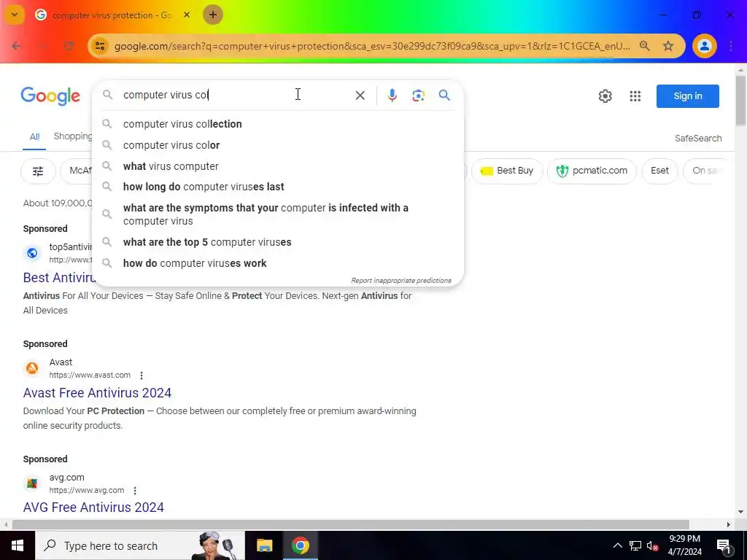Show hidden system tray icons chevron

click(617, 545)
